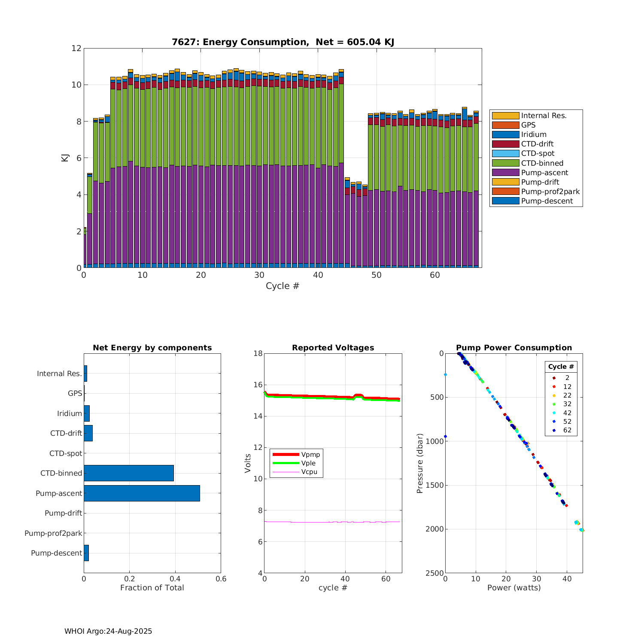Click the CTD-drift bar in Net Energy chart
The image size is (644, 644).
(x=88, y=433)
